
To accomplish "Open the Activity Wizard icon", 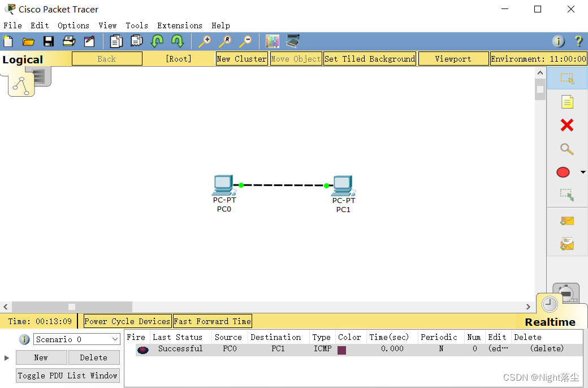I will [x=89, y=41].
